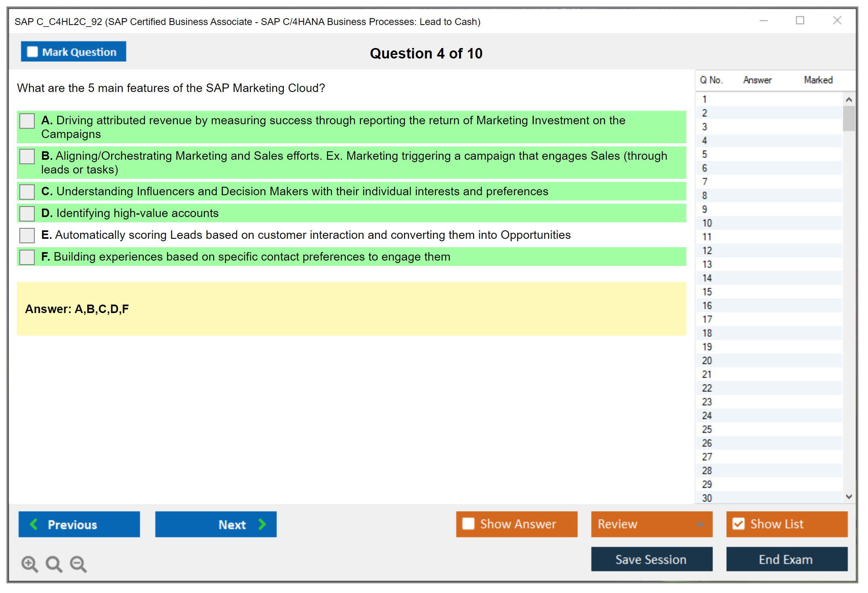The image size is (868, 593).
Task: Open question 25 from the list
Action: pyautogui.click(x=707, y=429)
